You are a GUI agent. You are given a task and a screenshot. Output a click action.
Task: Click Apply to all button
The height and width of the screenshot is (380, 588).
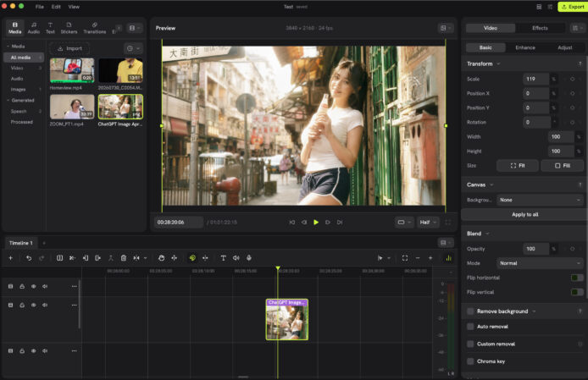click(524, 214)
